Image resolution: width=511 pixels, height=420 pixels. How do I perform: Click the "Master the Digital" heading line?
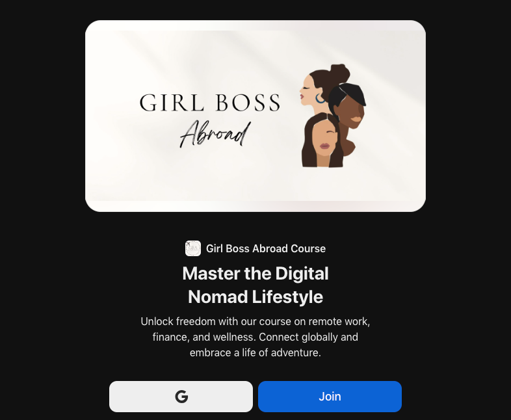255,273
